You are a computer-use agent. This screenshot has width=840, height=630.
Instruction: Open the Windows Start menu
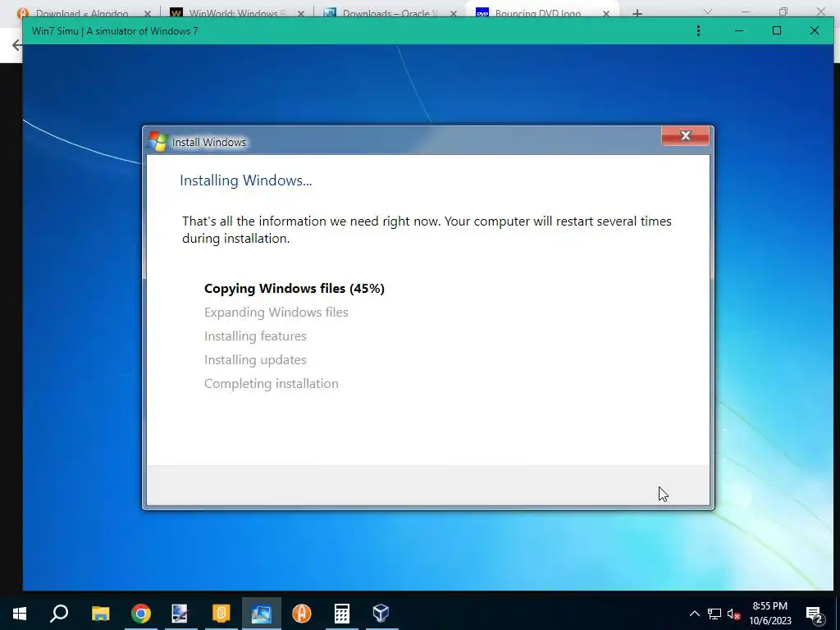click(x=20, y=613)
